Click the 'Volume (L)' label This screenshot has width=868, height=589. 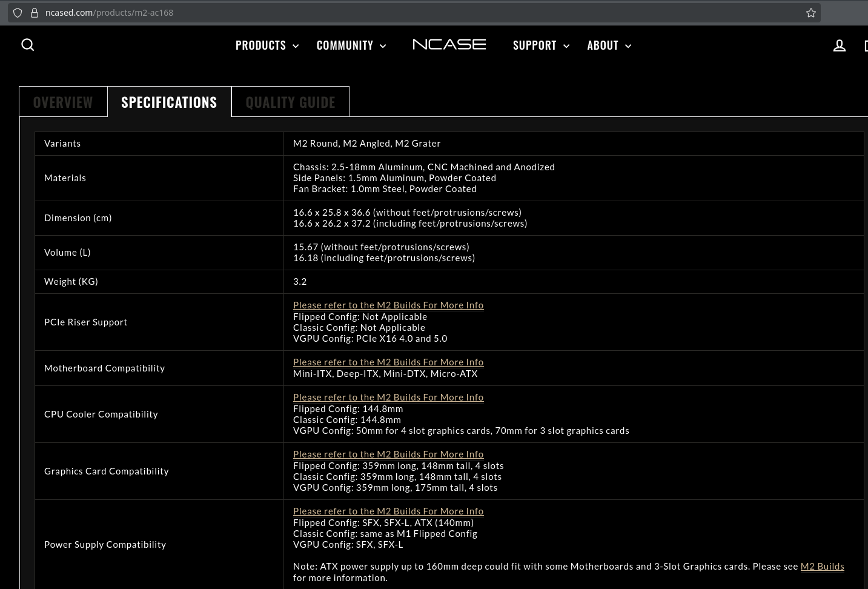67,253
